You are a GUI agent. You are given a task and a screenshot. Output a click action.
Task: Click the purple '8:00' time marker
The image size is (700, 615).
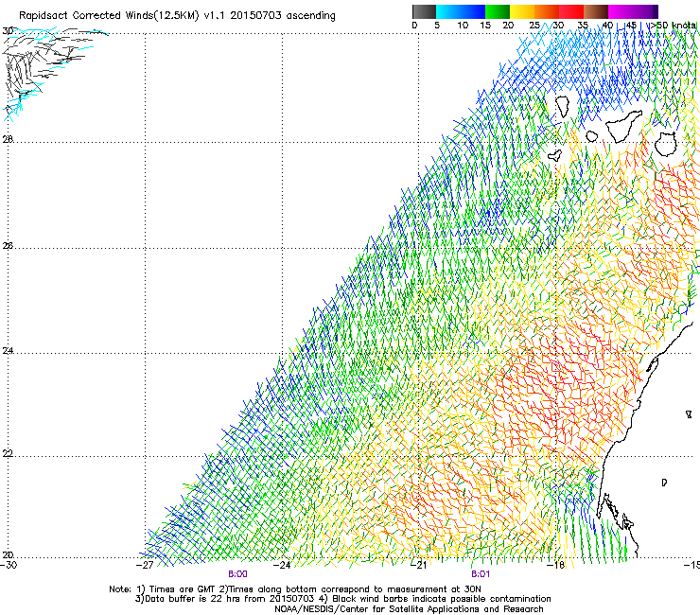(237, 574)
